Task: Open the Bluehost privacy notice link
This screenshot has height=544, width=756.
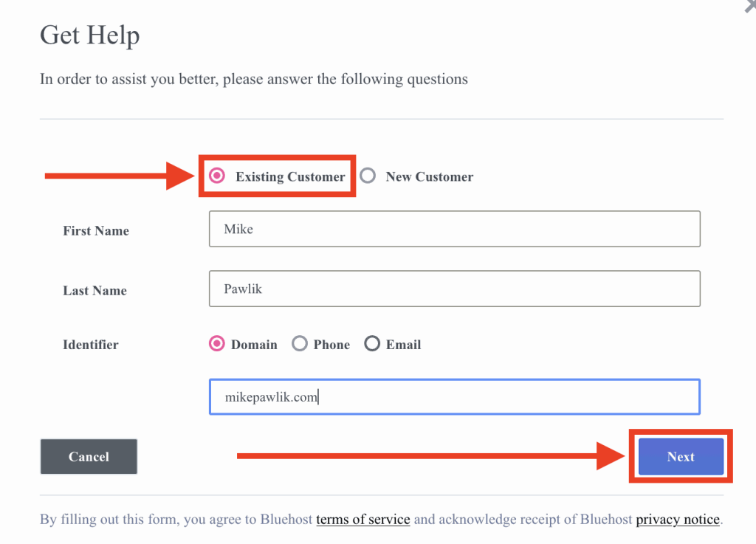Action: click(677, 520)
